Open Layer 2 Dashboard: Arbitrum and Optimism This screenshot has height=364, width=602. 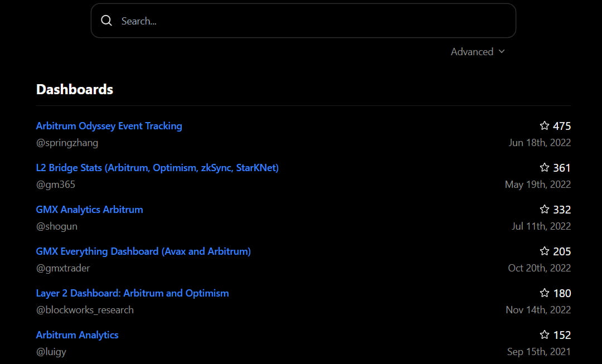133,293
